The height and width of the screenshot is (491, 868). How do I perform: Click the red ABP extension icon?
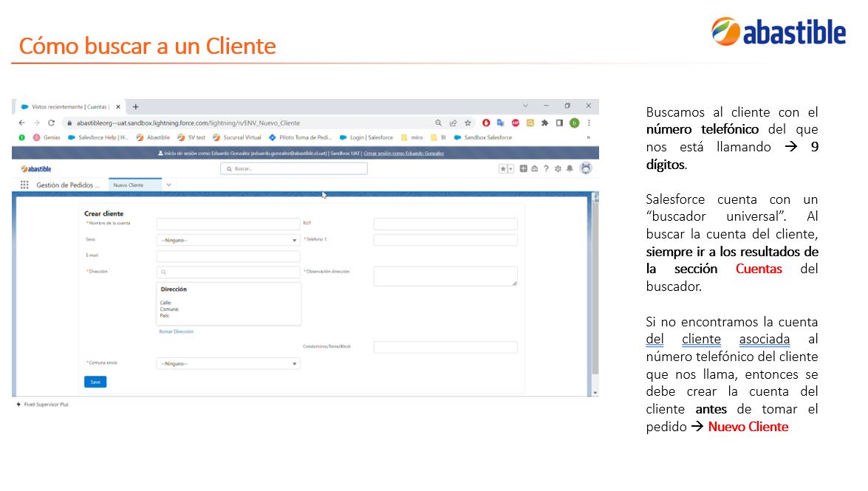(516, 123)
